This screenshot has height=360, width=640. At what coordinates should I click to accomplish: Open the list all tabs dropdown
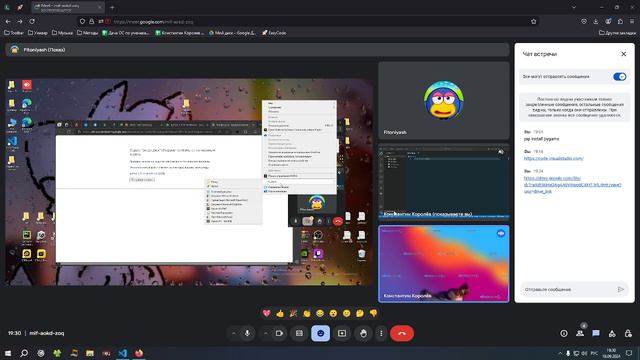tap(574, 7)
